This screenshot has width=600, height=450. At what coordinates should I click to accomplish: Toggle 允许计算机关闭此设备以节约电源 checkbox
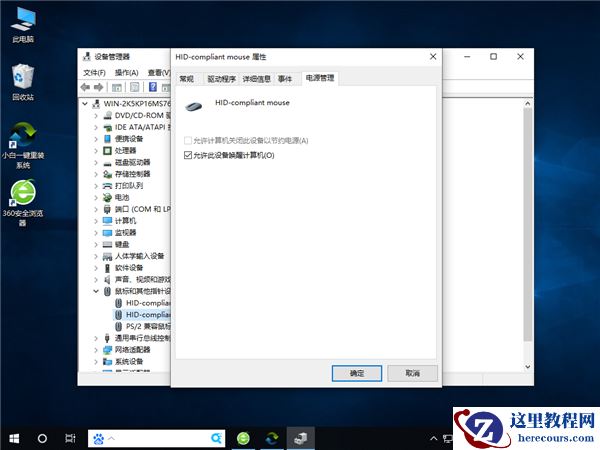click(188, 140)
